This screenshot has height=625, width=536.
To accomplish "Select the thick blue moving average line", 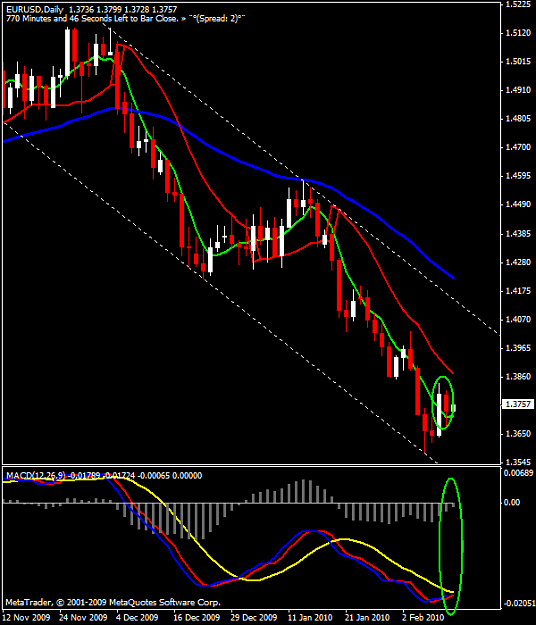I will click(239, 161).
